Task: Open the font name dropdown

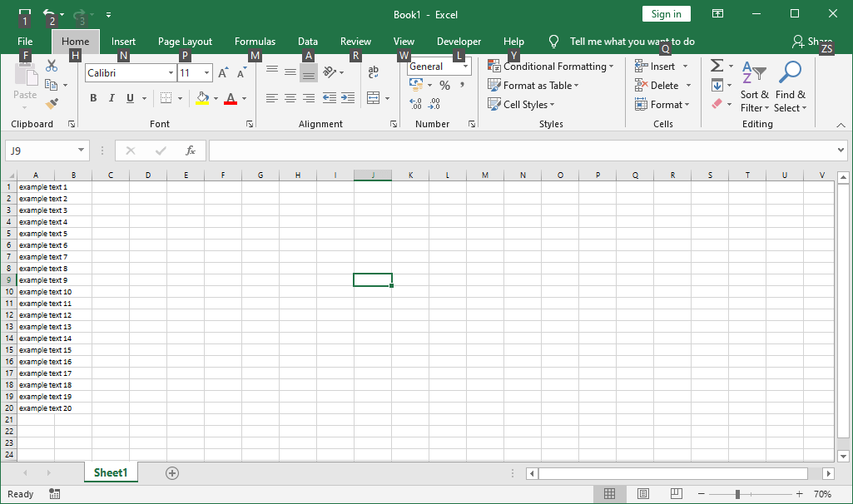Action: click(x=170, y=72)
